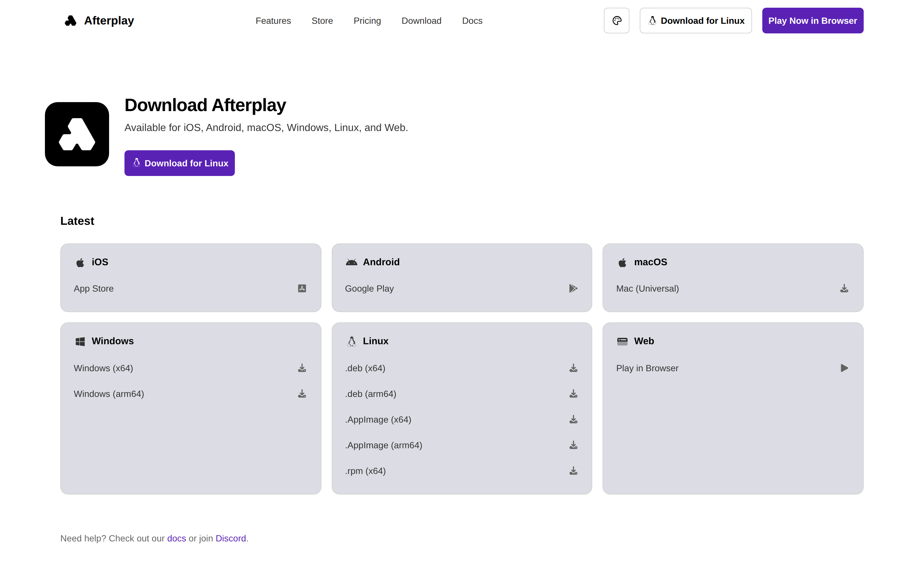
Task: Click the .deb (x64) label
Action: point(365,368)
